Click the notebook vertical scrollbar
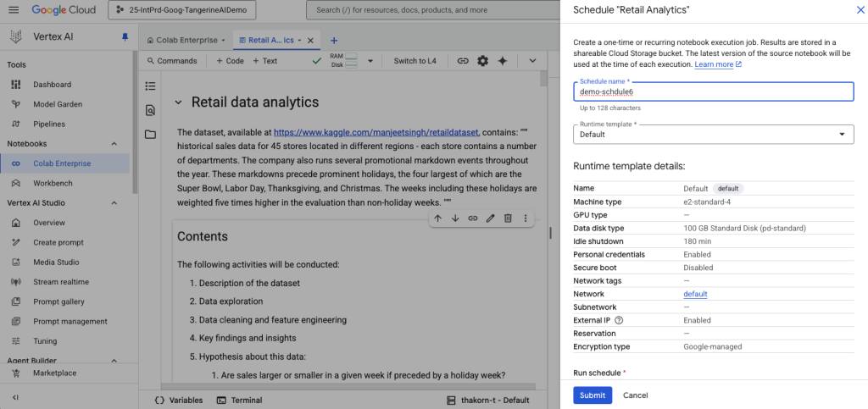The height and width of the screenshot is (409, 868). (x=543, y=77)
